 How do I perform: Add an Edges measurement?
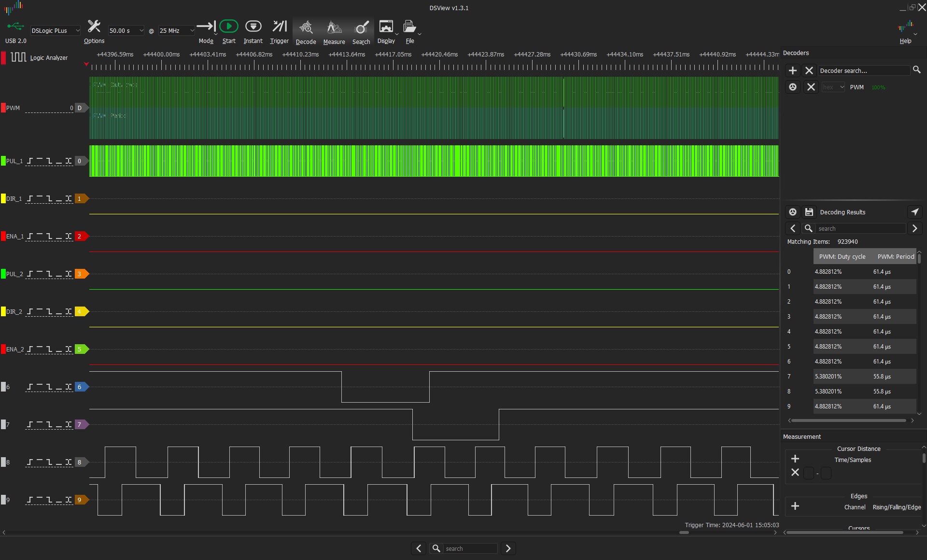point(795,506)
